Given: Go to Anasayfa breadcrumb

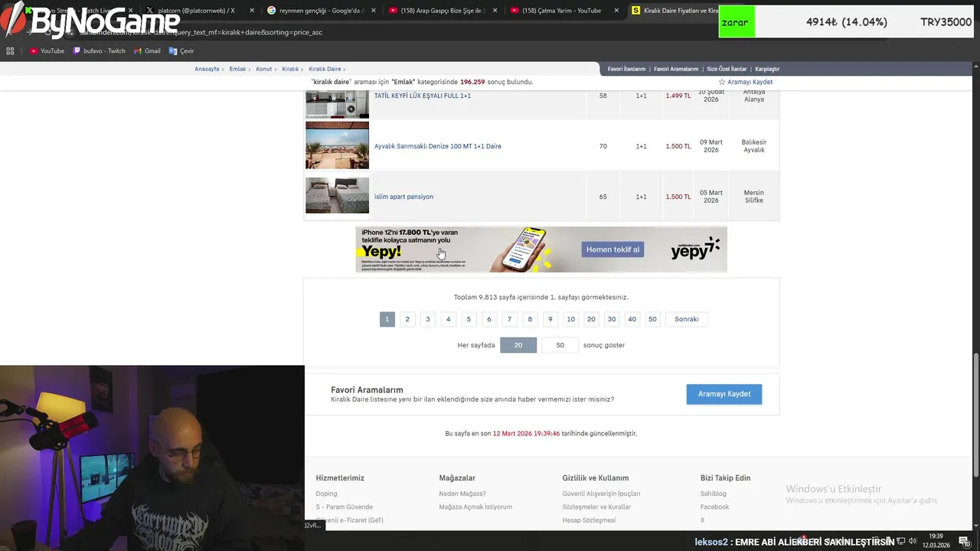Looking at the screenshot, I should point(207,69).
